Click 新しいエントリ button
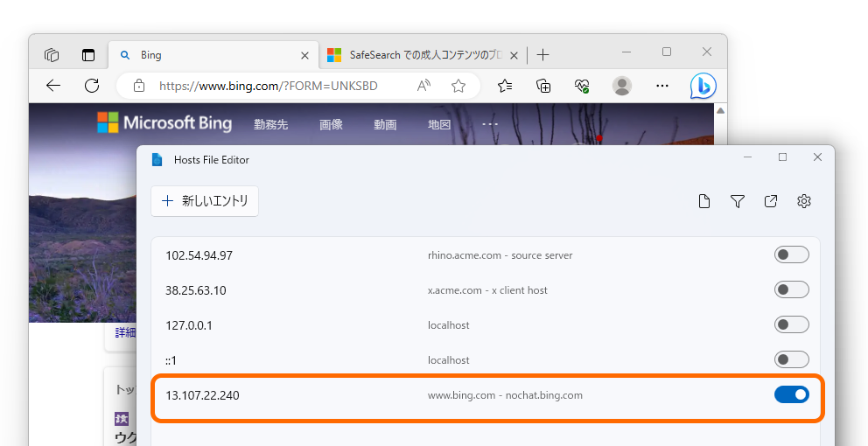Viewport: 868px width, 446px height. (205, 201)
